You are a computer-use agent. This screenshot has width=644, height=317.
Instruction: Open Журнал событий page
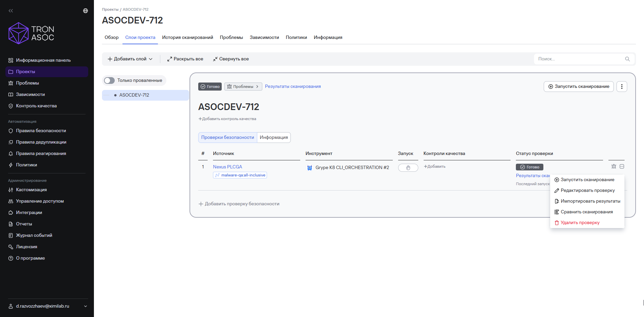(47, 235)
